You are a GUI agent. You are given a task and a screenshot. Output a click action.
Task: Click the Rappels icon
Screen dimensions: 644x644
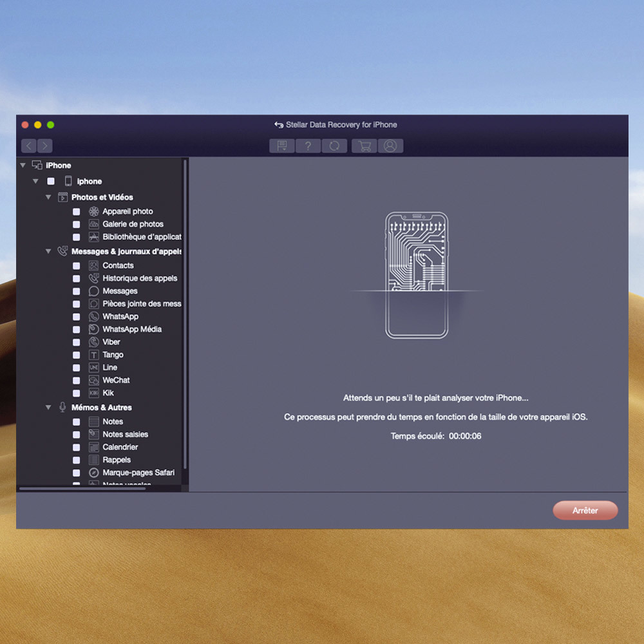94,460
